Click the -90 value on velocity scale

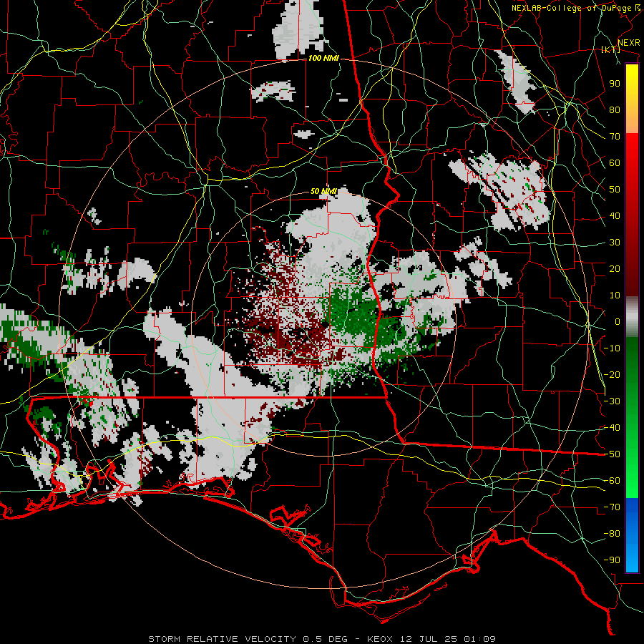pos(612,560)
